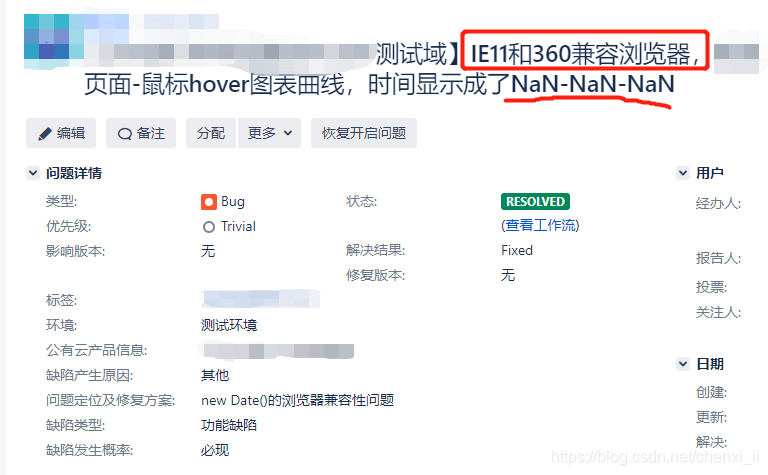Open the 更多 dropdown menu
This screenshot has width=768, height=475.
click(x=269, y=133)
